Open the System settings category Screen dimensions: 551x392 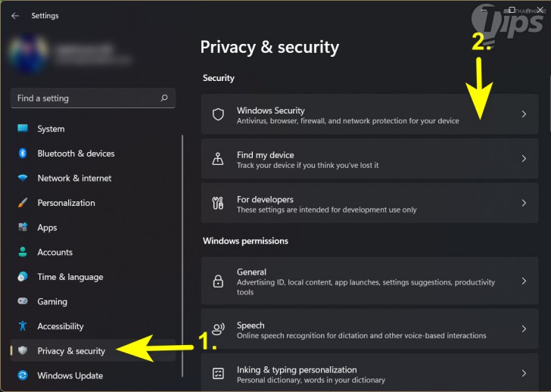point(51,129)
